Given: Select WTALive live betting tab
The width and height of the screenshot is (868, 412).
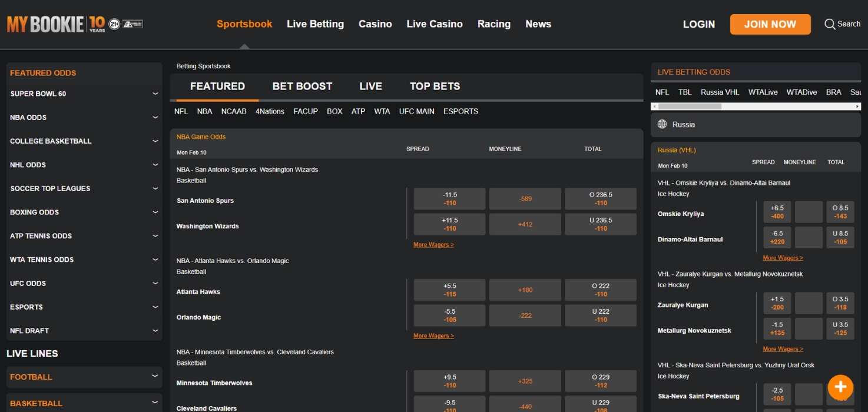Looking at the screenshot, I should pos(763,92).
